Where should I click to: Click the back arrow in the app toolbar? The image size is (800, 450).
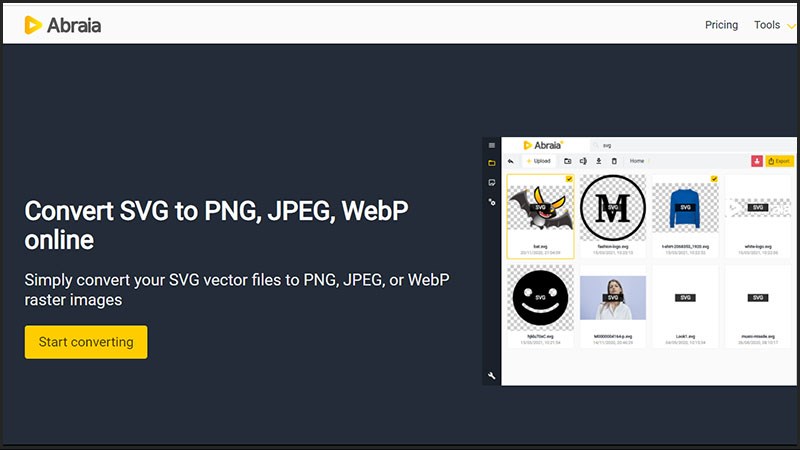click(511, 161)
